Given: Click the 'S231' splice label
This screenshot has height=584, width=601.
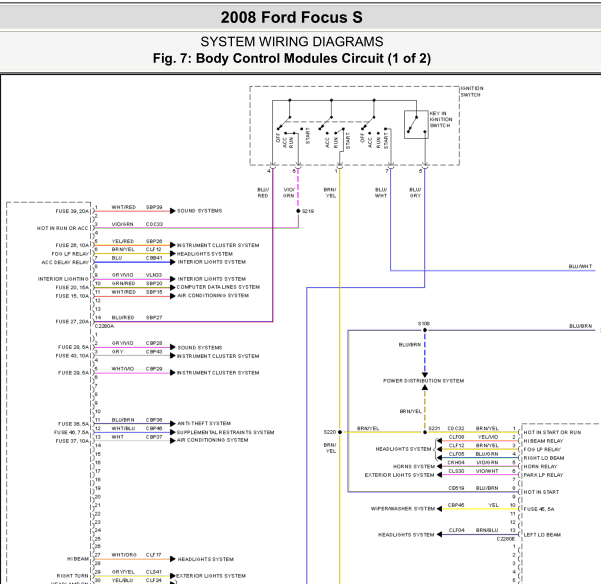Looking at the screenshot, I should click(x=434, y=428).
